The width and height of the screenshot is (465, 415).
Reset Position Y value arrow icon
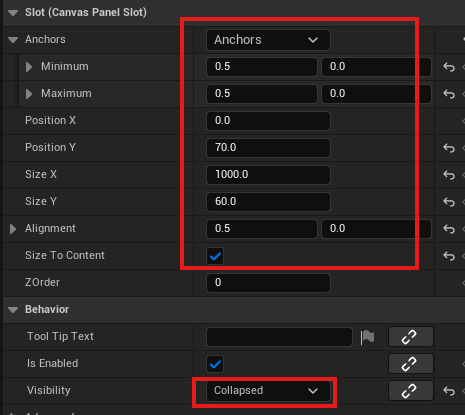point(449,148)
